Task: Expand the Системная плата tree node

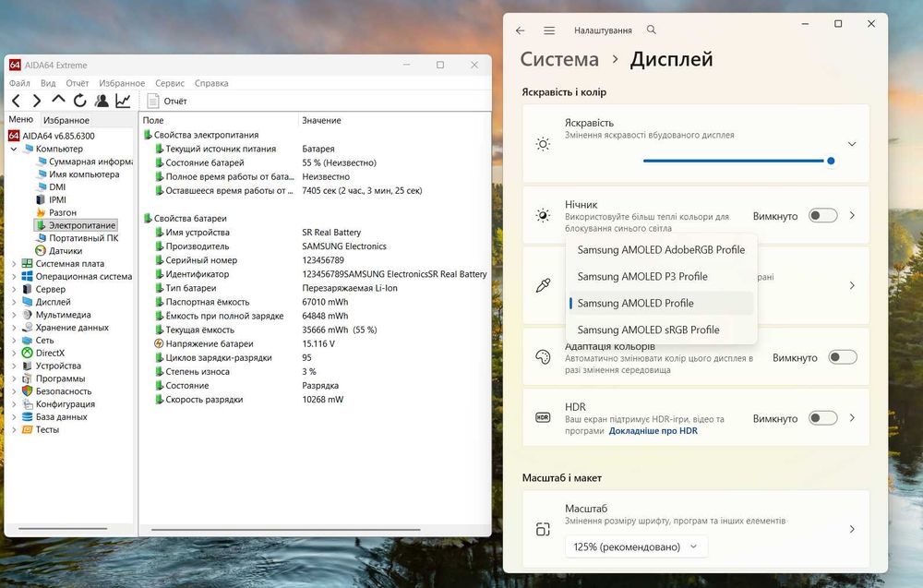Action: tap(14, 264)
